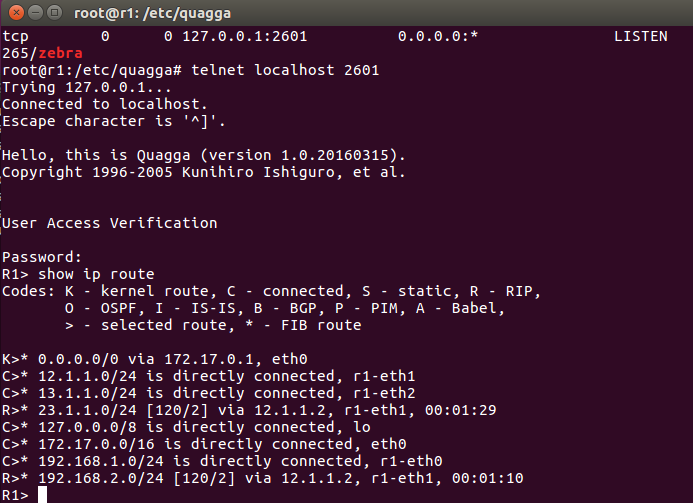Click the '127.0.0.1:2601' listening address
Image resolution: width=693 pixels, height=503 pixels.
(x=245, y=36)
